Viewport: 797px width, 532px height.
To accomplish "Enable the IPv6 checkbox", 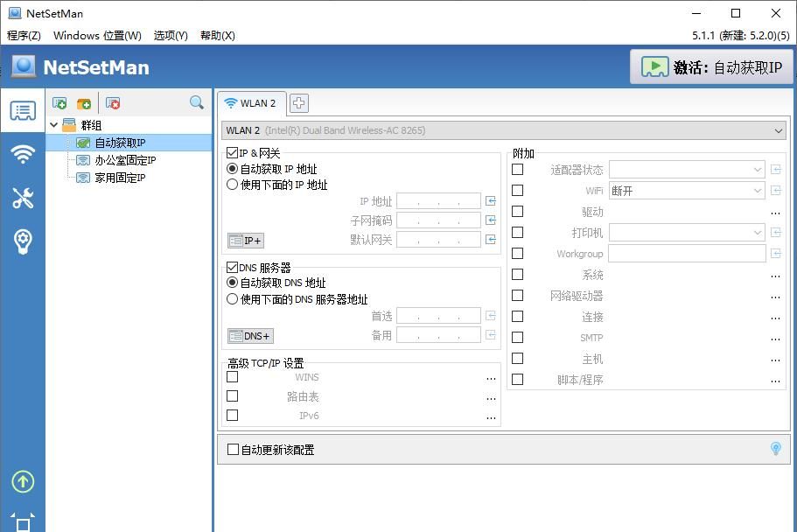I will tap(233, 415).
